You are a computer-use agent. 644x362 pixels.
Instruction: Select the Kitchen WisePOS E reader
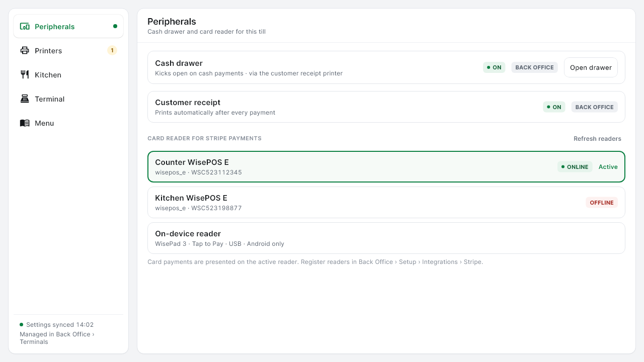tap(386, 203)
